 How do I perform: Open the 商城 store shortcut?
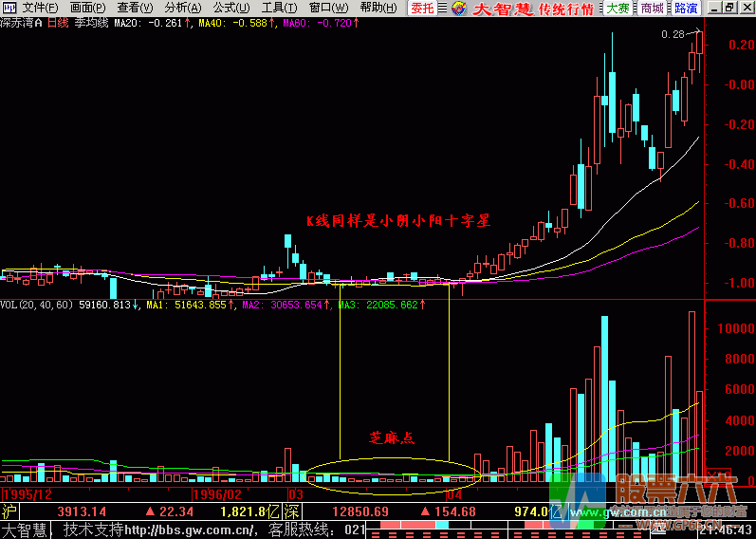652,9
